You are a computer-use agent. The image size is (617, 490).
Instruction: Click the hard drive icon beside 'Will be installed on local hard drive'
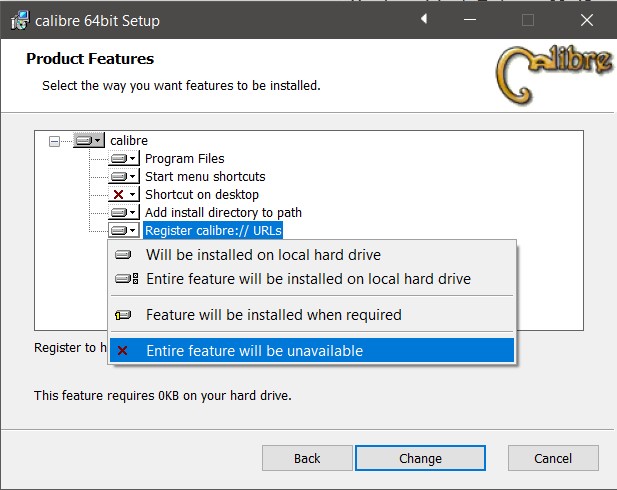coord(123,255)
